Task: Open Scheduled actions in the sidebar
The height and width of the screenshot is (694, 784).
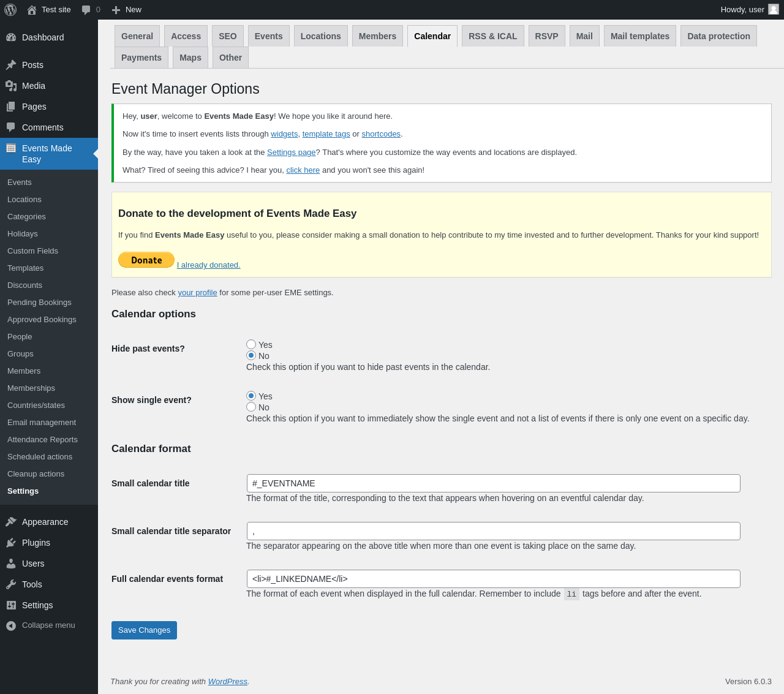Action: click(x=40, y=457)
